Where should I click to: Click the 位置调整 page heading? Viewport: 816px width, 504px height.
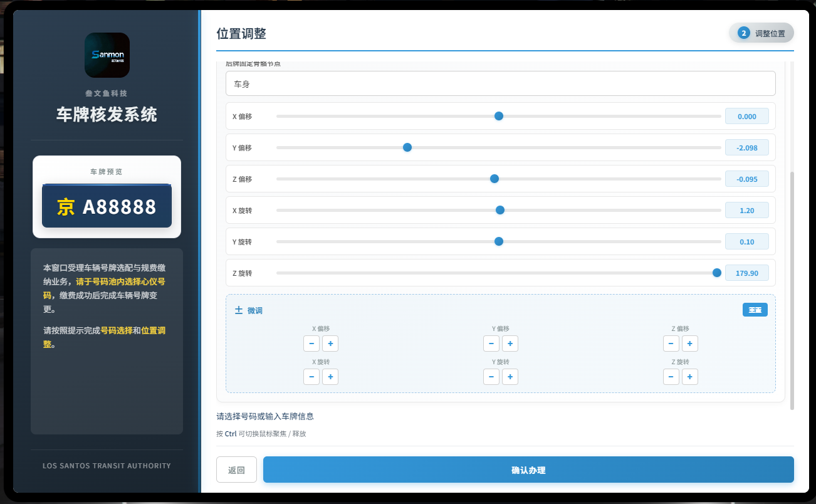click(x=241, y=34)
